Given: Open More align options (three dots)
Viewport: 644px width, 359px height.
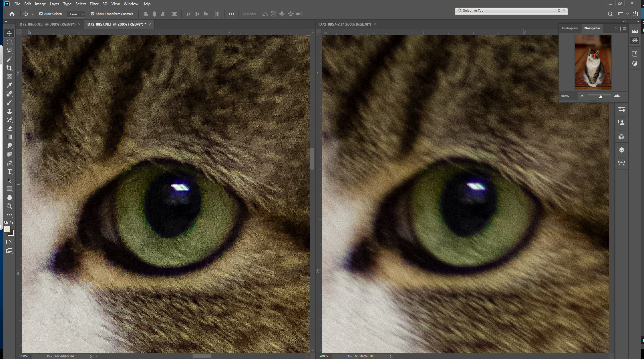Looking at the screenshot, I should (232, 14).
